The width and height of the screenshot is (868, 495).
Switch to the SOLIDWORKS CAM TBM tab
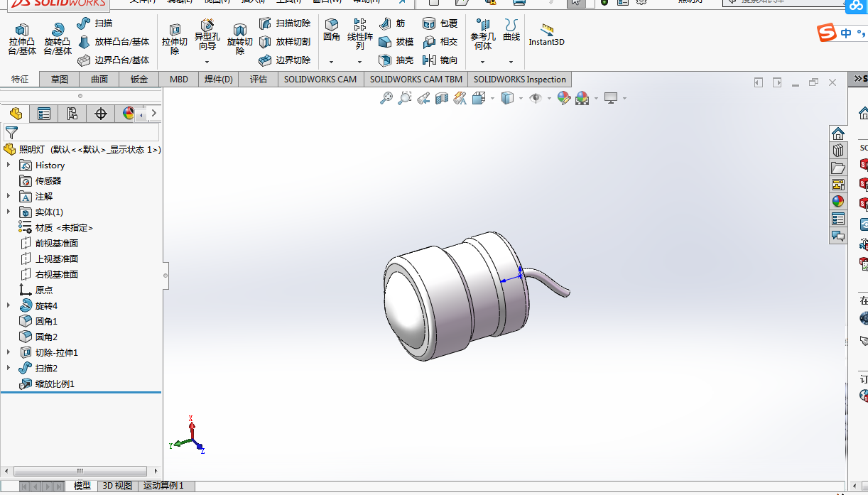416,79
